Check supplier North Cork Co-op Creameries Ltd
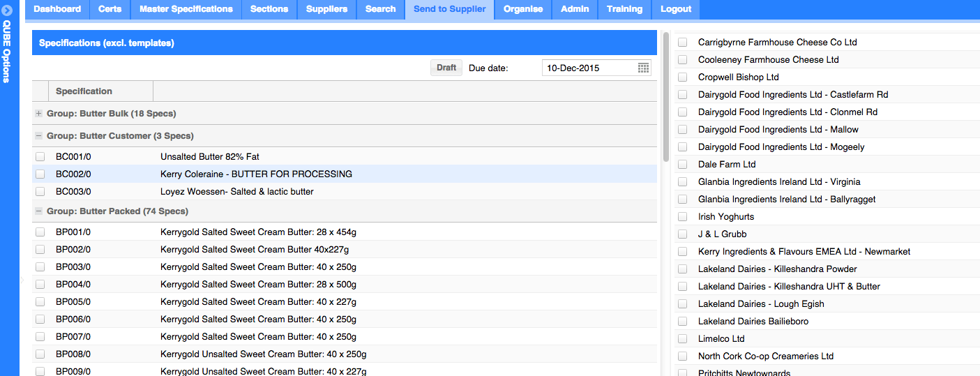Image resolution: width=980 pixels, height=376 pixels. coord(683,356)
